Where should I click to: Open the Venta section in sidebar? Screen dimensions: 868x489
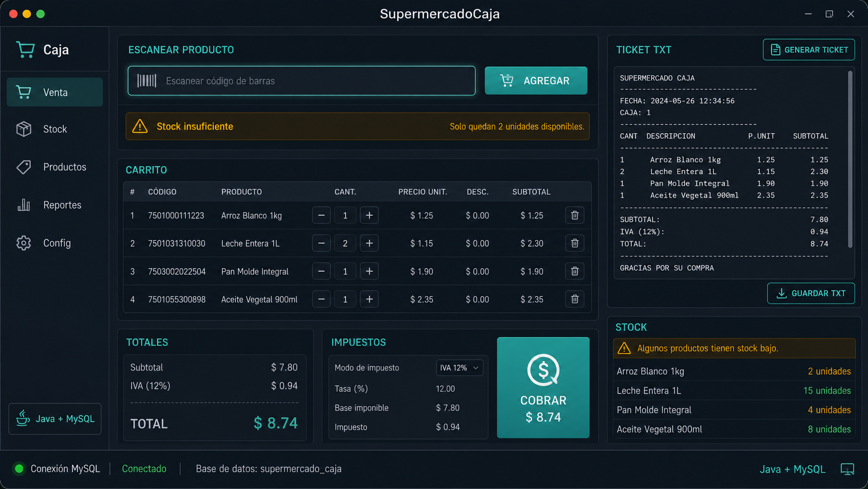pyautogui.click(x=55, y=92)
